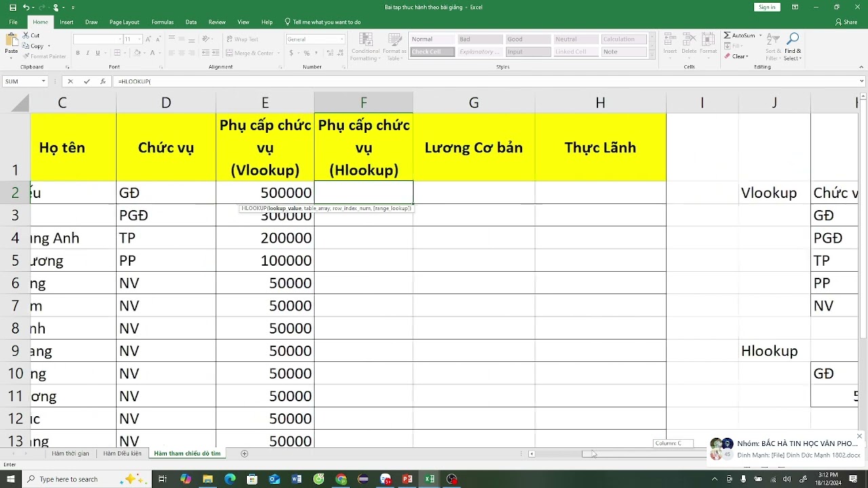Switch to sheet Hàm Điều kiện
Screen dimensions: 868x488
tap(122, 453)
